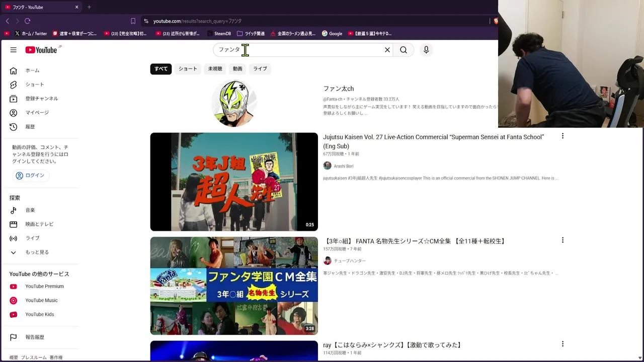644x362 pixels.
Task: Click the browser forward arrow
Action: pos(17,21)
